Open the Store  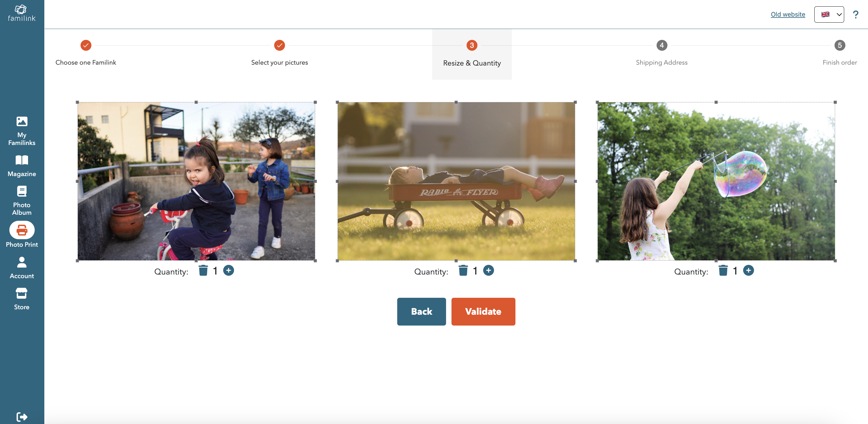click(22, 299)
